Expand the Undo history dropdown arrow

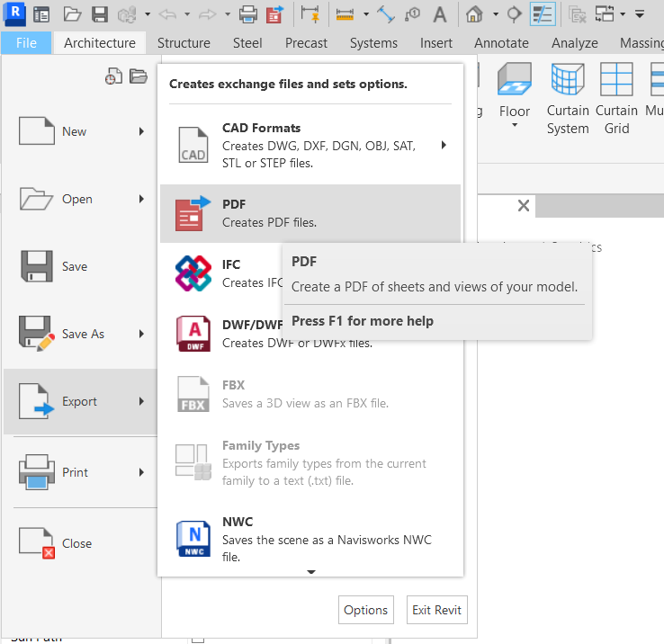point(187,14)
